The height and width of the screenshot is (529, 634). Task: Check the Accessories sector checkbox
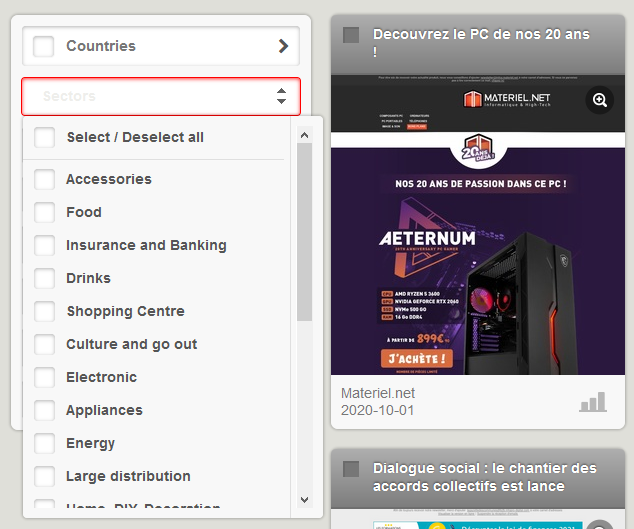pos(45,180)
